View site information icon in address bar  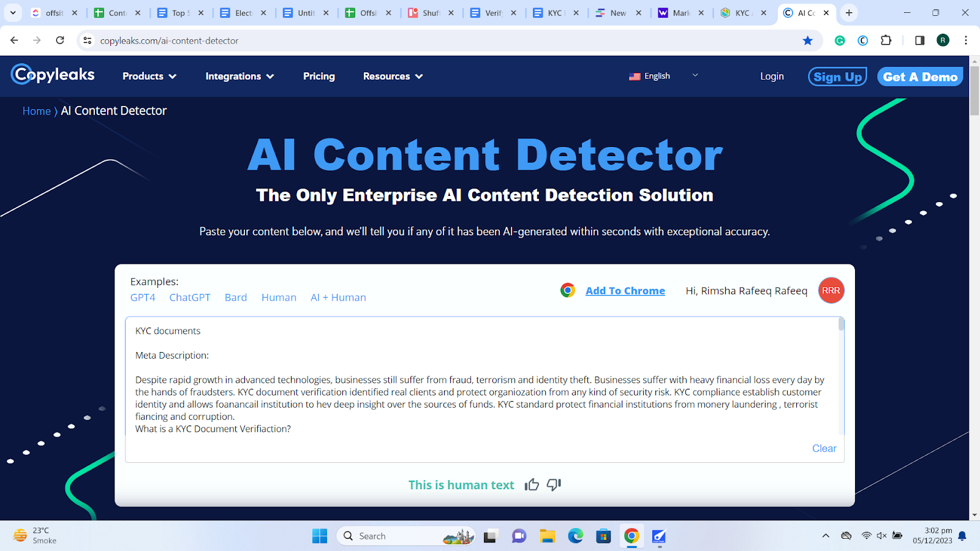(x=88, y=40)
